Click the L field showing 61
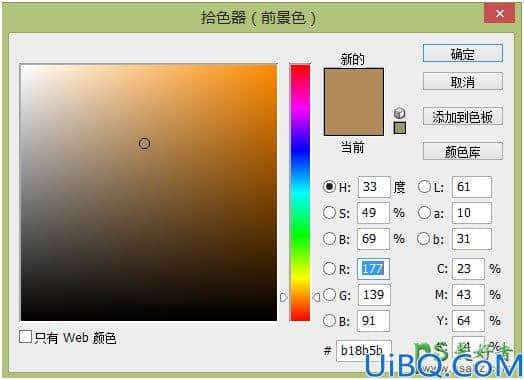The image size is (524, 380). point(472,187)
